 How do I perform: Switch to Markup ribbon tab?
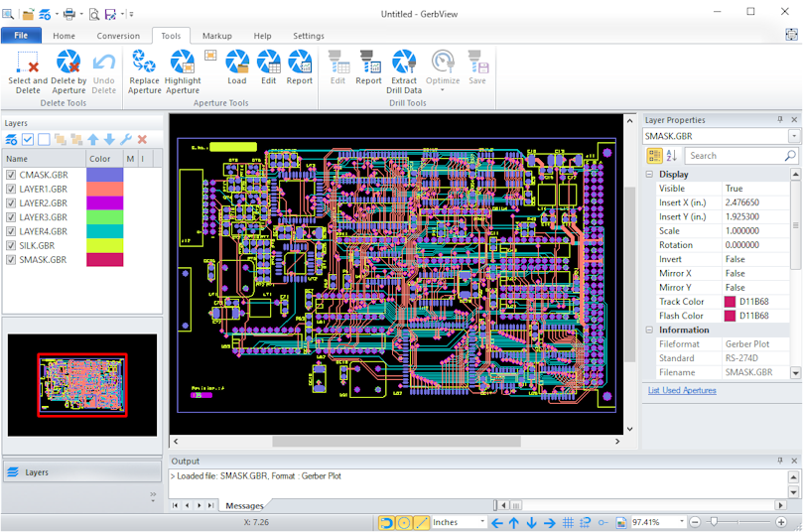tap(217, 36)
